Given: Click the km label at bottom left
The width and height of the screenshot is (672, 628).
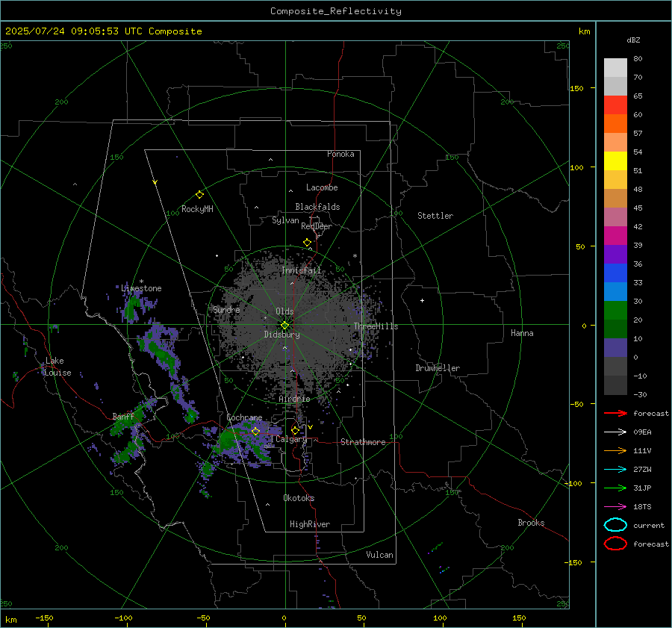Looking at the screenshot, I should click(x=11, y=620).
